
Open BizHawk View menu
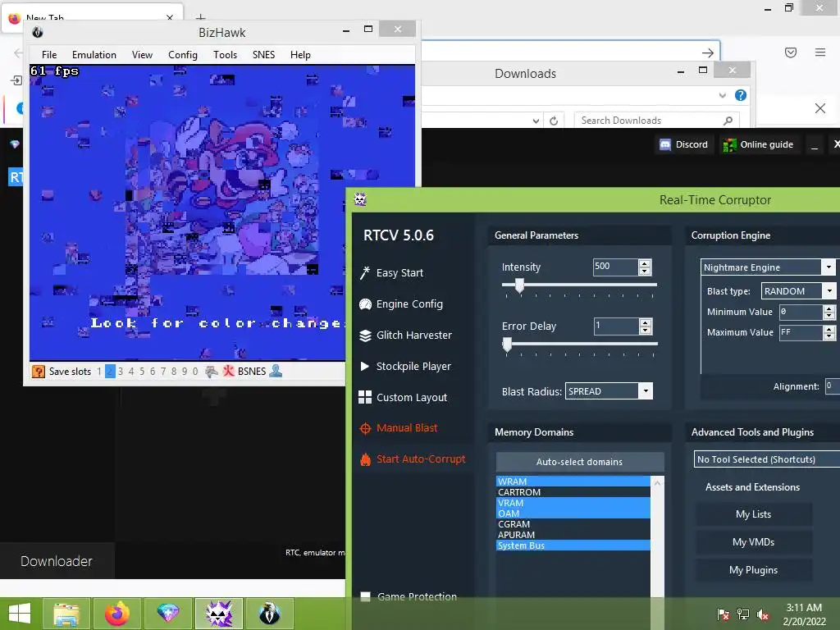(142, 55)
